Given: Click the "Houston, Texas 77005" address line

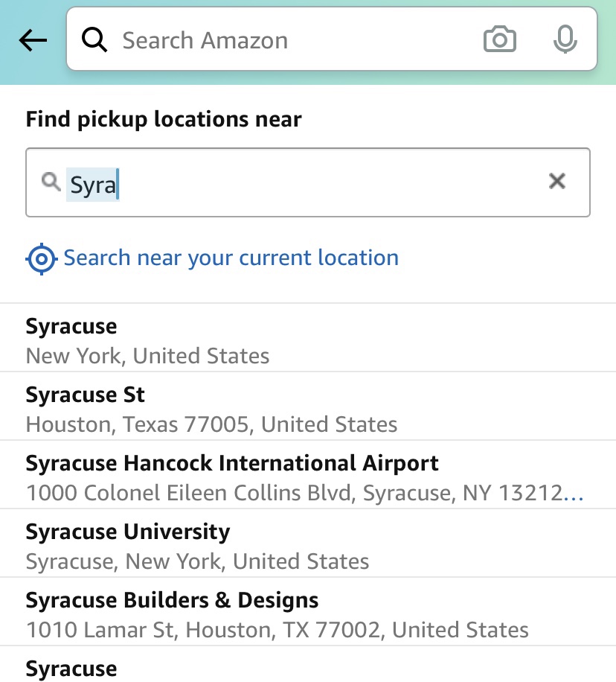Looking at the screenshot, I should (211, 424).
